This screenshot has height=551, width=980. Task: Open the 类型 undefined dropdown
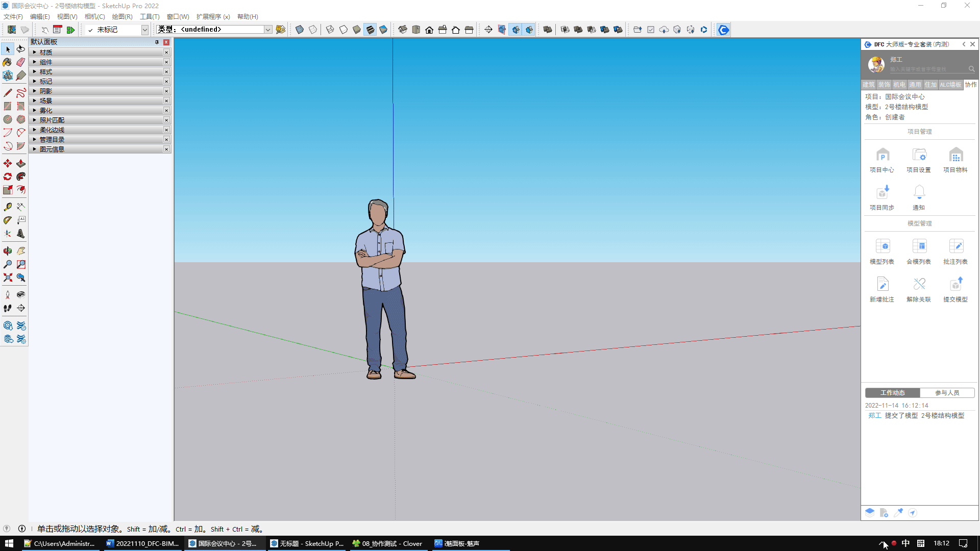tap(267, 30)
